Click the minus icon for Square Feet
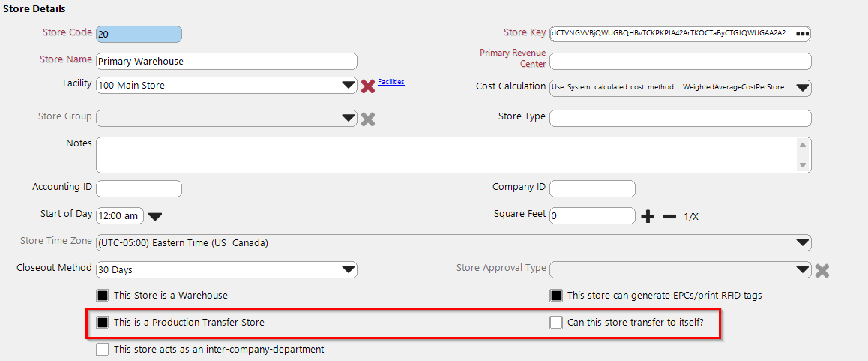 click(x=669, y=217)
